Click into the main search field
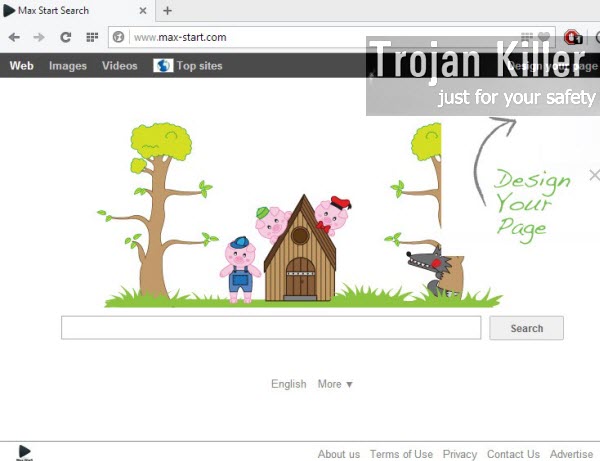This screenshot has height=461, width=600. pos(271,328)
